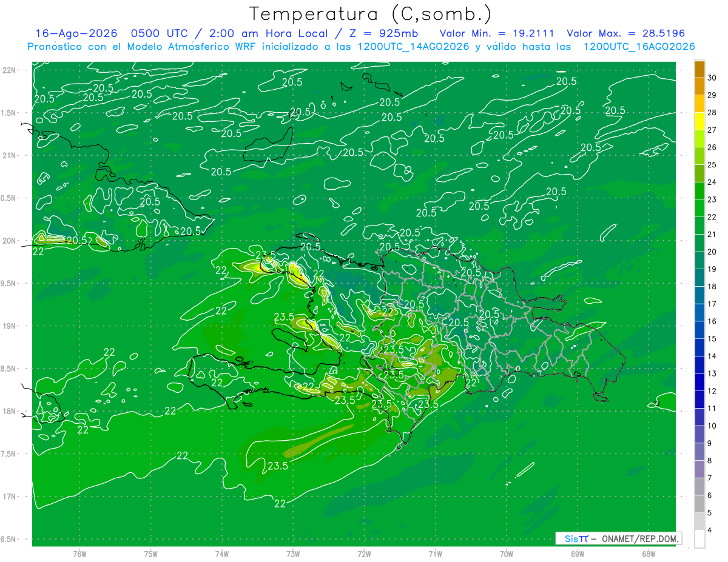Click the '4' value on the color scale
728x562 pixels.
[x=710, y=530]
